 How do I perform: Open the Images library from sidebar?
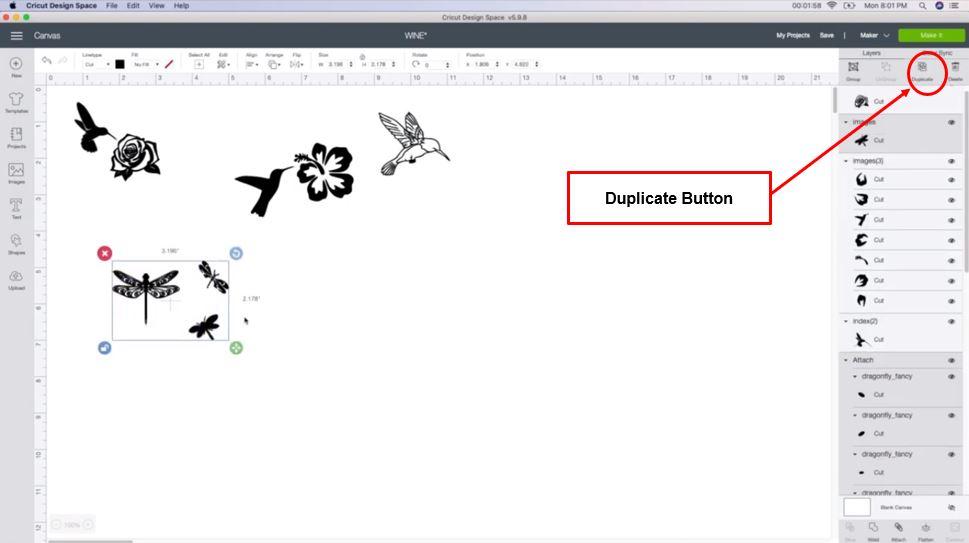pyautogui.click(x=16, y=170)
